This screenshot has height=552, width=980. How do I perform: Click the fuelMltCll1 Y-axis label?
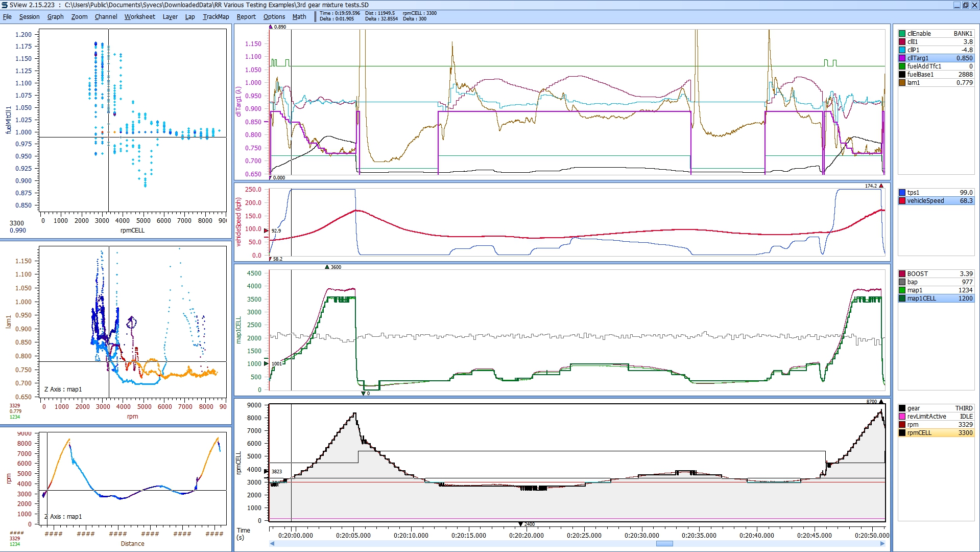tap(8, 120)
